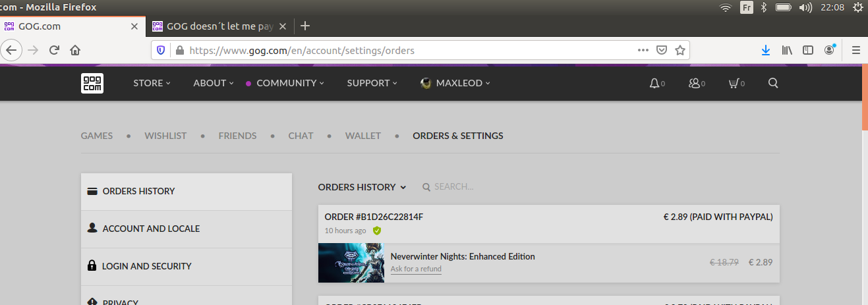This screenshot has width=868, height=305.
Task: Save page to Pocket
Action: tap(662, 50)
